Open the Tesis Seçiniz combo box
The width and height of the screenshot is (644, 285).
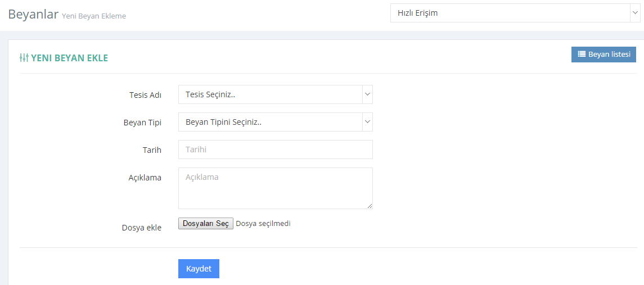point(275,94)
